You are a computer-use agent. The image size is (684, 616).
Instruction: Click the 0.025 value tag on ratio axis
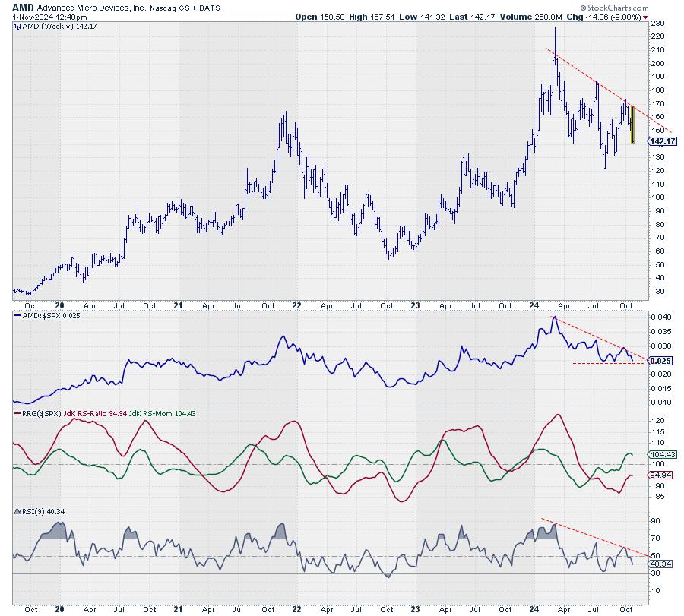point(661,361)
